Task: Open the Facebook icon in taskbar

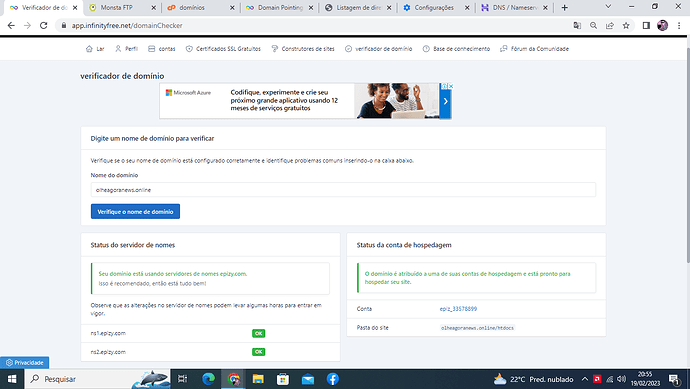Action: tap(332, 379)
